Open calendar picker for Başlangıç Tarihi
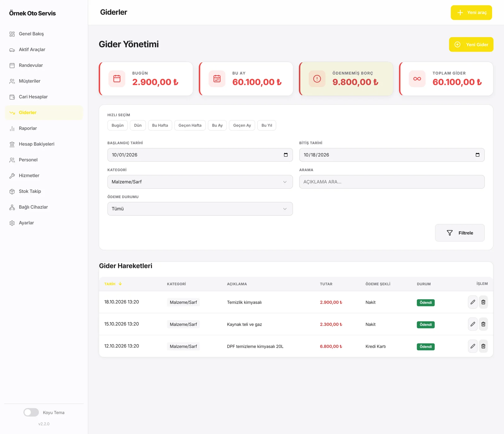This screenshot has height=434, width=504. click(x=286, y=155)
